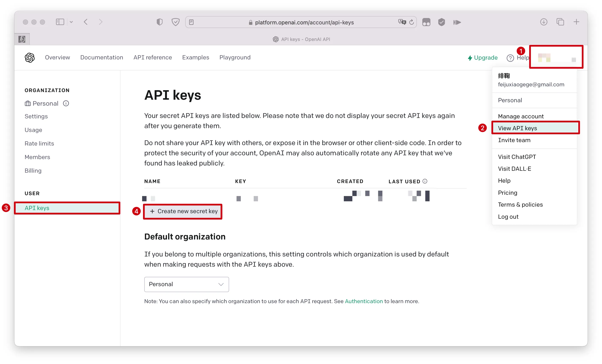Show the tab overview icon

click(x=560, y=22)
